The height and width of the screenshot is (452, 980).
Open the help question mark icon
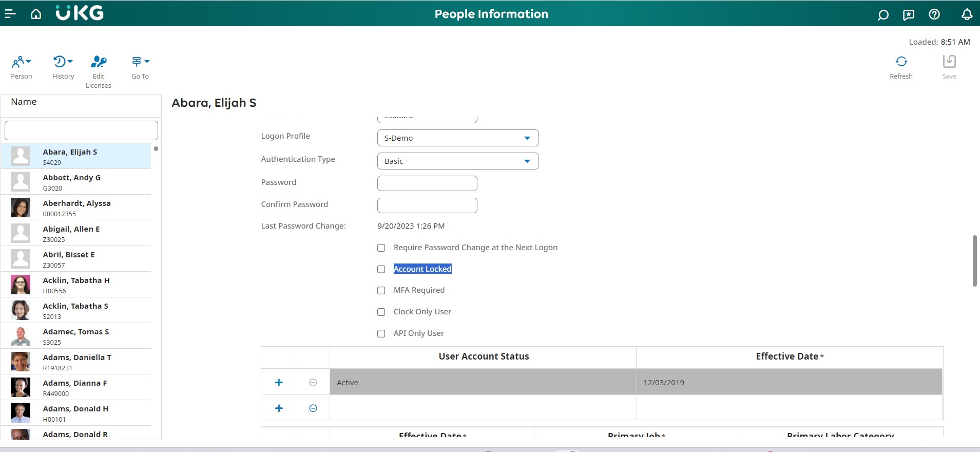tap(934, 14)
